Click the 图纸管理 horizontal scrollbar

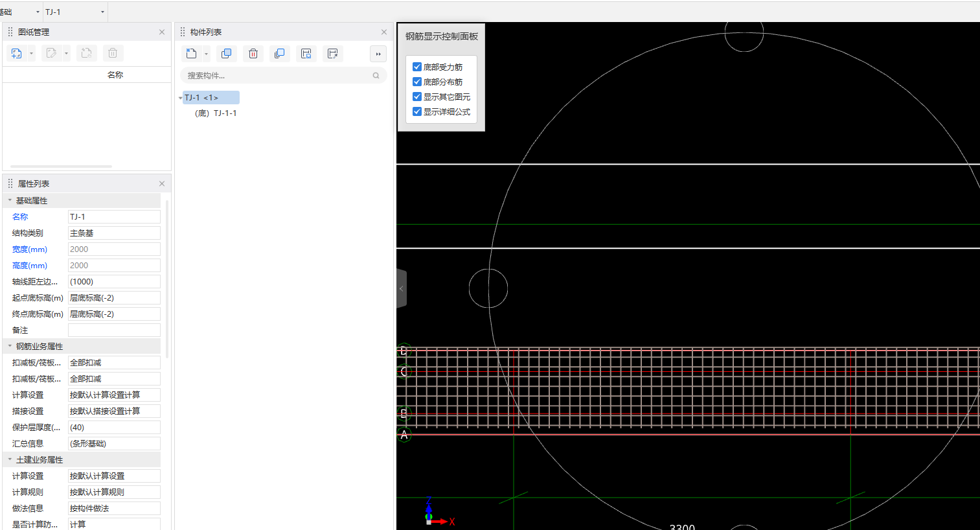tap(61, 167)
